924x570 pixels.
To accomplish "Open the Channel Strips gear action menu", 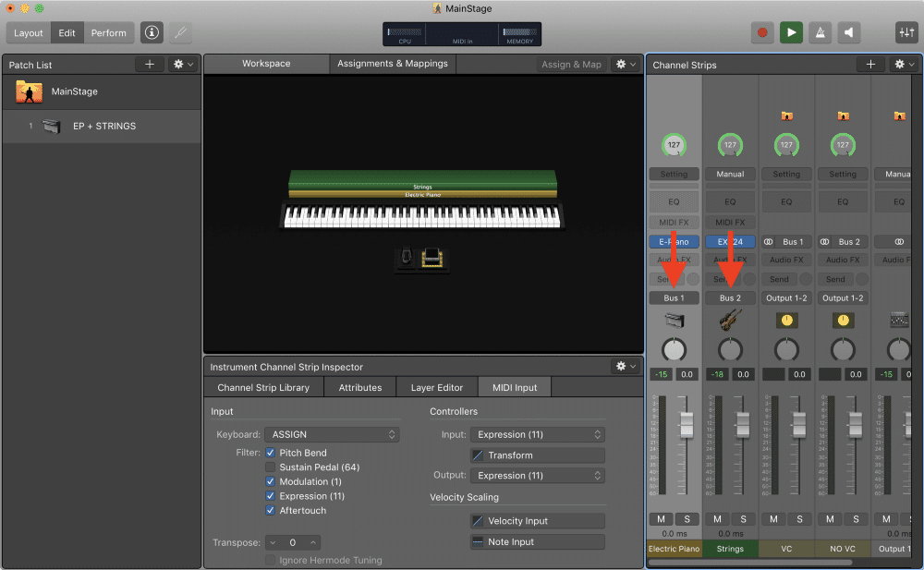I will tap(904, 65).
